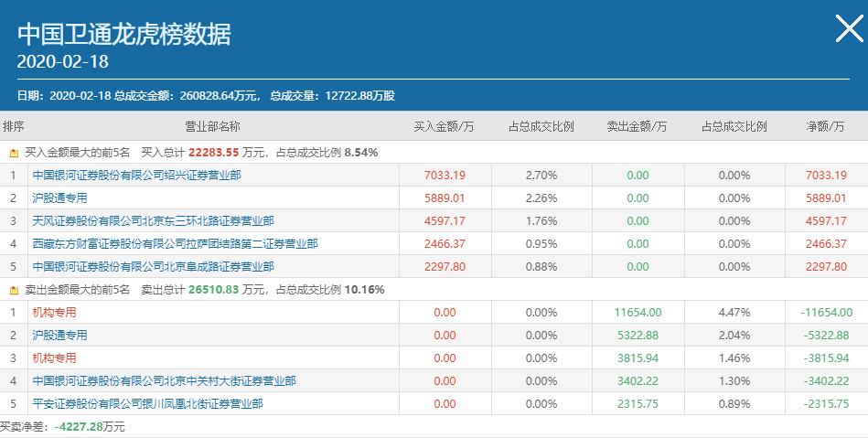Open the 沪股通专用 link in sell list
The image size is (868, 438).
coord(59,335)
